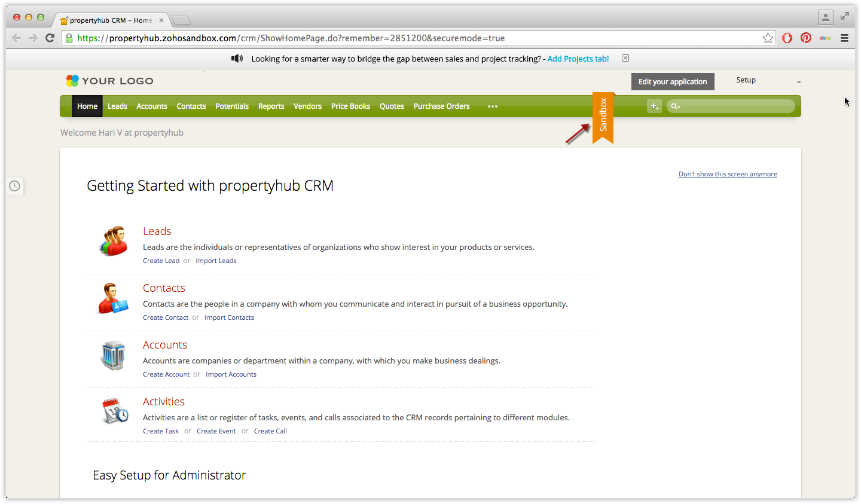Open the Accounts tab
This screenshot has width=861, height=504.
point(152,106)
